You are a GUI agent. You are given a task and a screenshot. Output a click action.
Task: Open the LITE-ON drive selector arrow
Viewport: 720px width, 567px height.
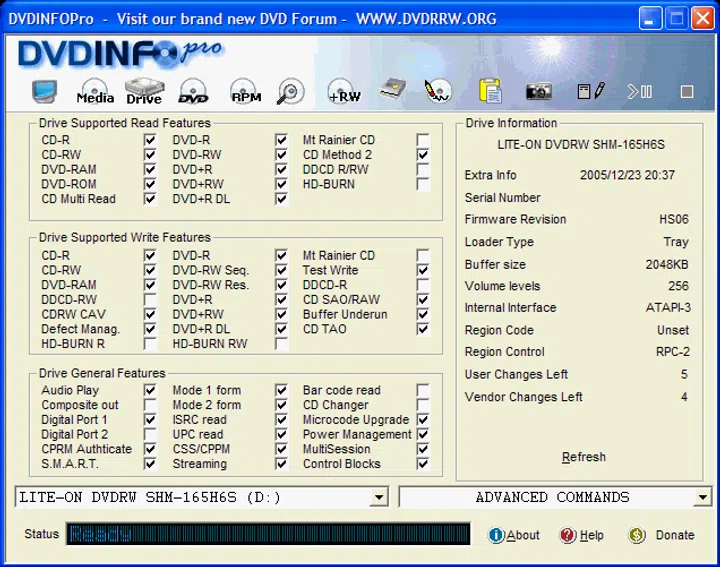pyautogui.click(x=379, y=497)
